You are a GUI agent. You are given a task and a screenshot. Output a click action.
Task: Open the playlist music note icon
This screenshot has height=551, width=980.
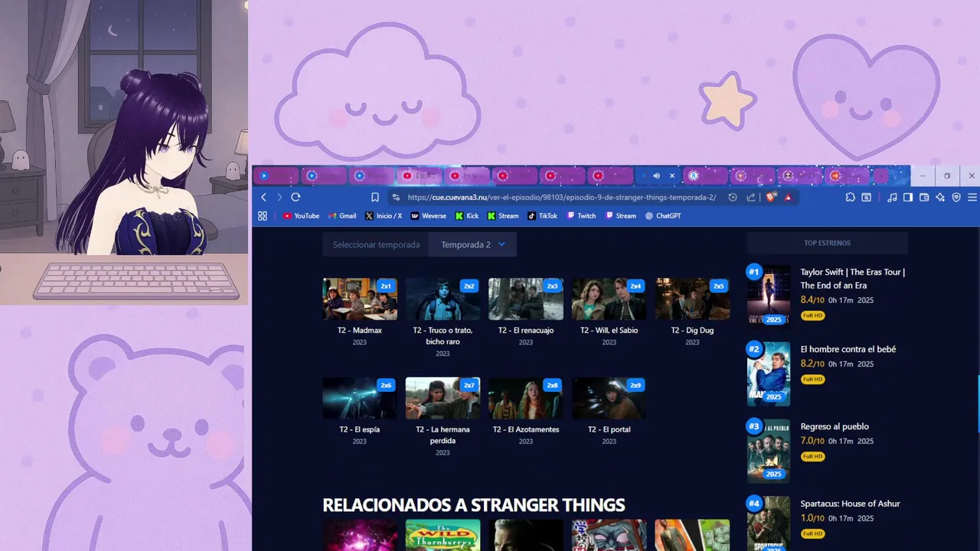[892, 197]
